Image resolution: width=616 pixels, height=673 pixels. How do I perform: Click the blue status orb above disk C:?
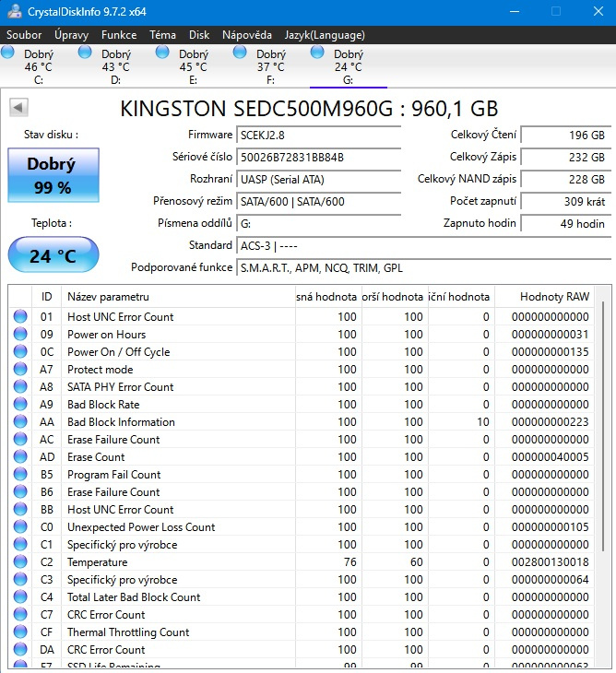pos(7,53)
